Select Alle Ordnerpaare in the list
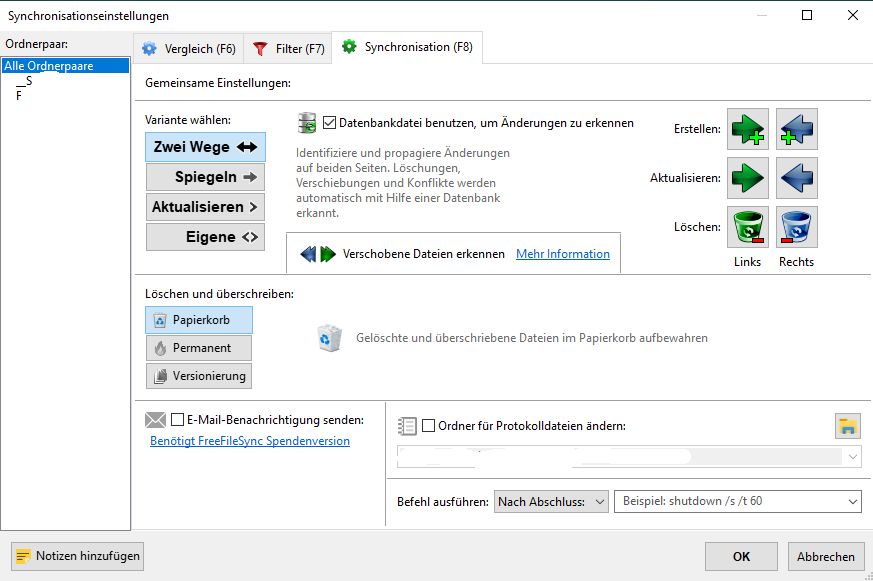Viewport: 873px width, 581px height. pyautogui.click(x=66, y=66)
